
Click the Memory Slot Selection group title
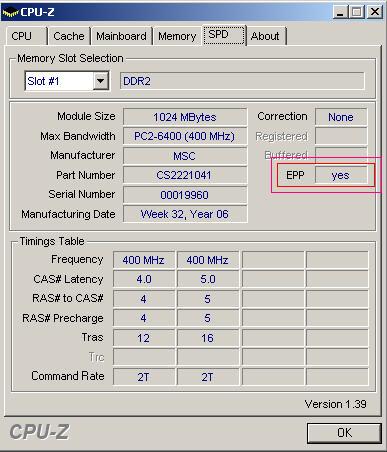(x=70, y=58)
